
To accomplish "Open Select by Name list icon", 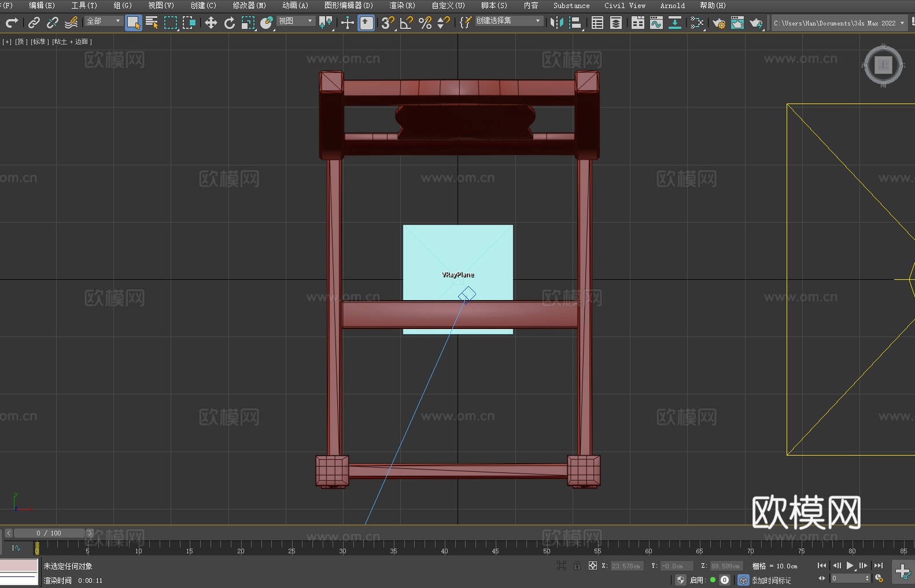I will tap(152, 23).
